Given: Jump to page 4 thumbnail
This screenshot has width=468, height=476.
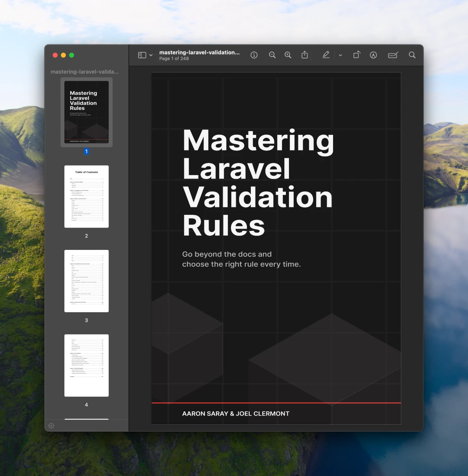Looking at the screenshot, I should (87, 366).
